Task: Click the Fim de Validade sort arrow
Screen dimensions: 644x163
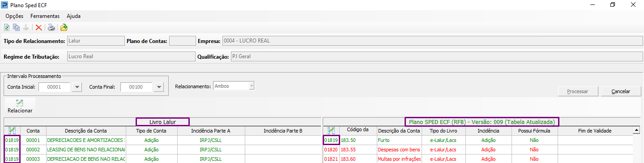Action: (636, 130)
